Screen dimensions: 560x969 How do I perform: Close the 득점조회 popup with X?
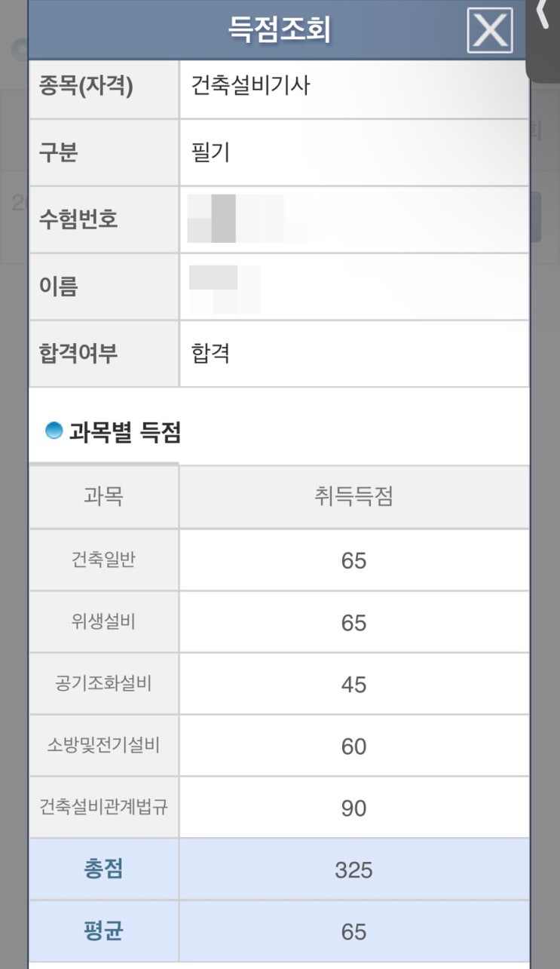(490, 30)
